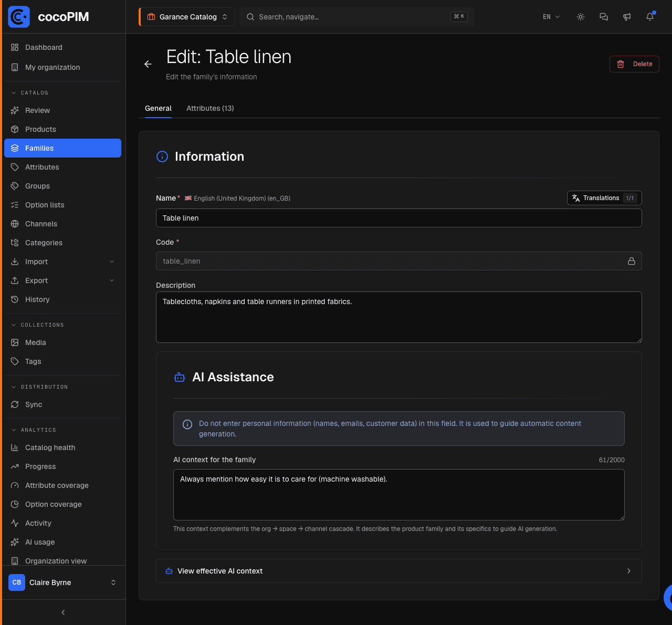
Task: Open Channels in the sidebar
Action: point(63,224)
